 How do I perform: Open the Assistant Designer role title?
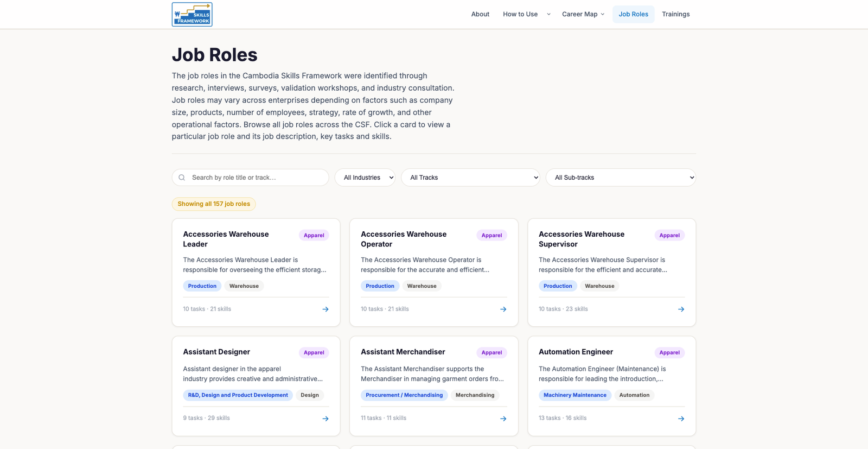coord(216,352)
